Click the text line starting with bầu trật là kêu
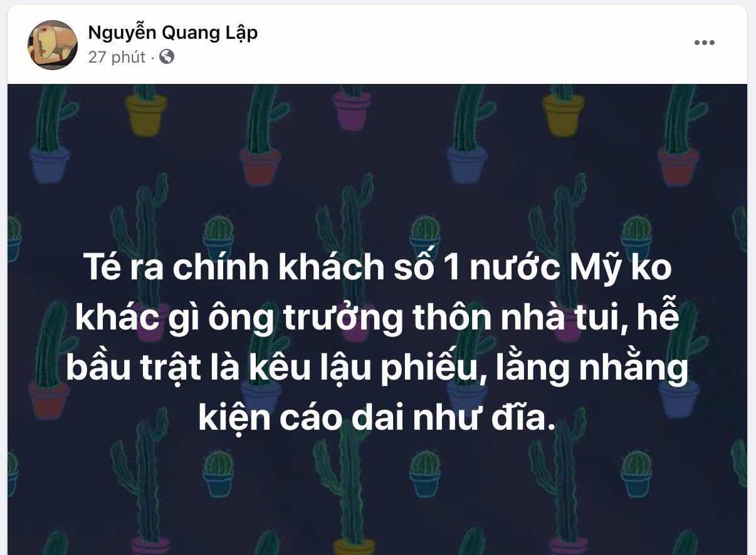Screen dimensions: 756x555 [377, 368]
